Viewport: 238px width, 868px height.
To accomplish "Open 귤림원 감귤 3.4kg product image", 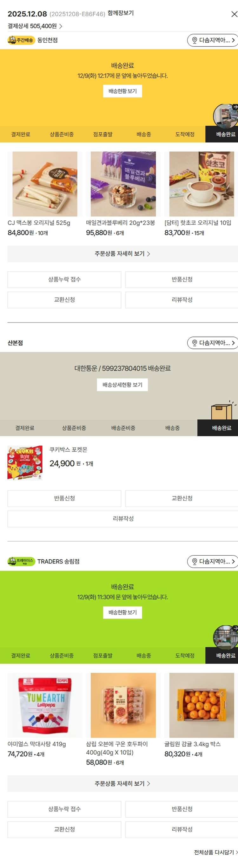I will tap(202, 706).
